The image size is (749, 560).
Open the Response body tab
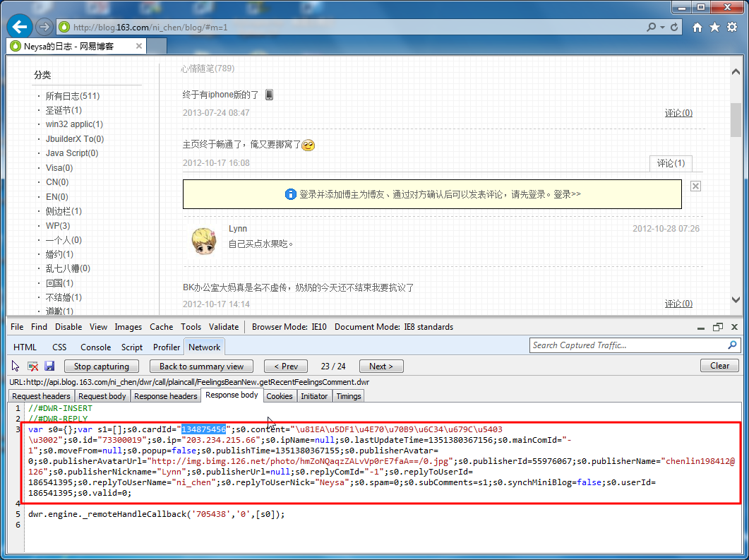[232, 395]
